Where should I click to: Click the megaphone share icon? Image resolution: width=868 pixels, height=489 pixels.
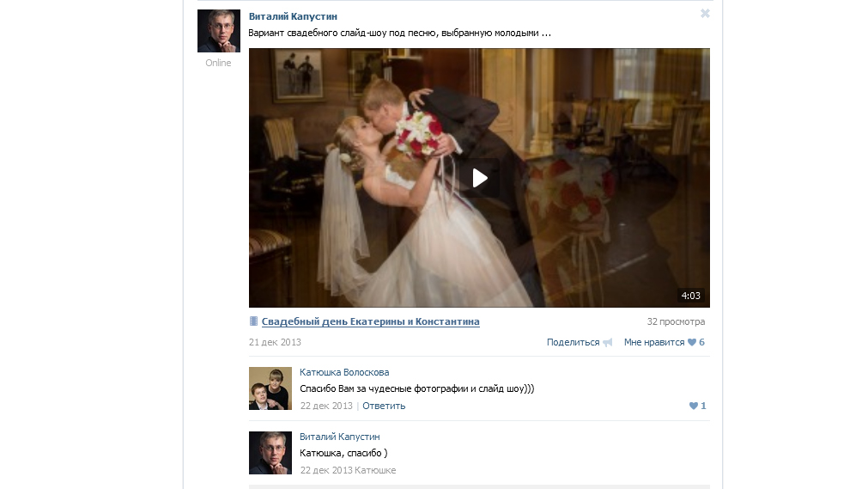(x=608, y=342)
